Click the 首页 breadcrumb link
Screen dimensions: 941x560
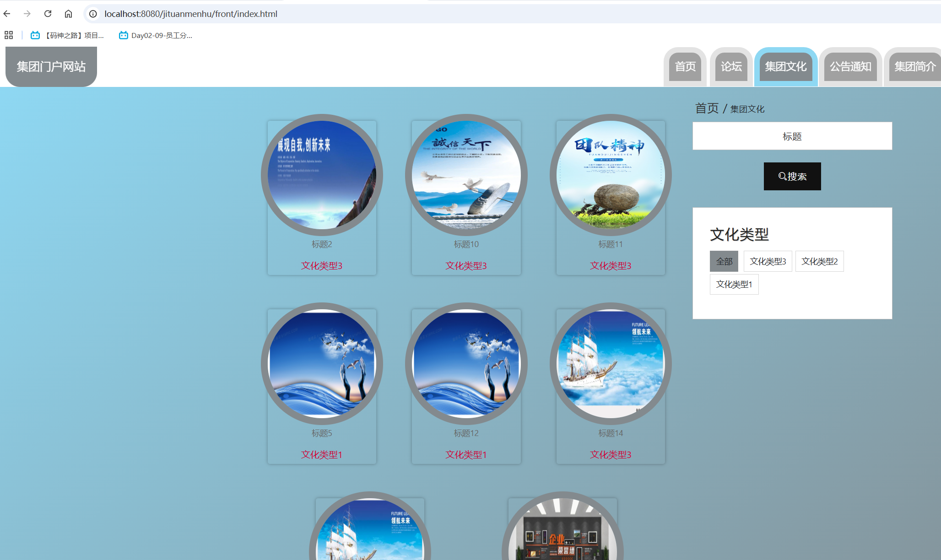(707, 108)
